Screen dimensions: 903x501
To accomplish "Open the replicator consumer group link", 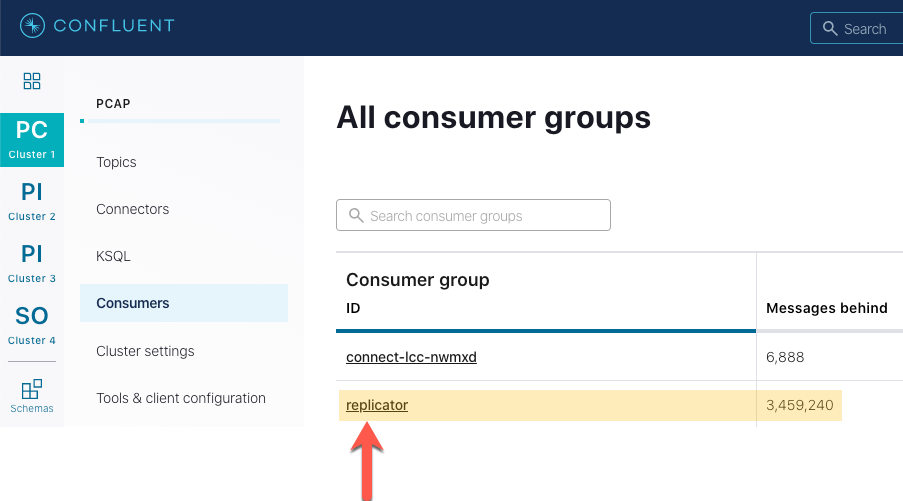I will [377, 405].
